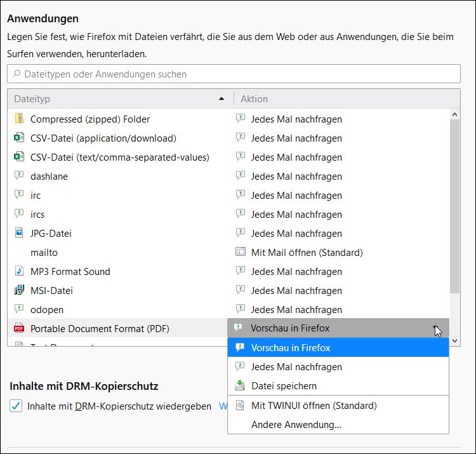
Task: Click the red PDF file icon
Action: point(19,328)
